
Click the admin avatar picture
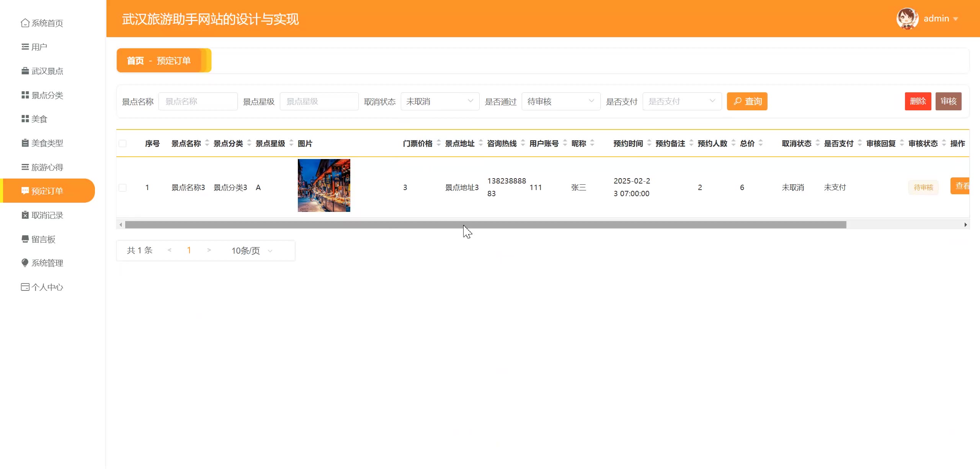click(907, 18)
